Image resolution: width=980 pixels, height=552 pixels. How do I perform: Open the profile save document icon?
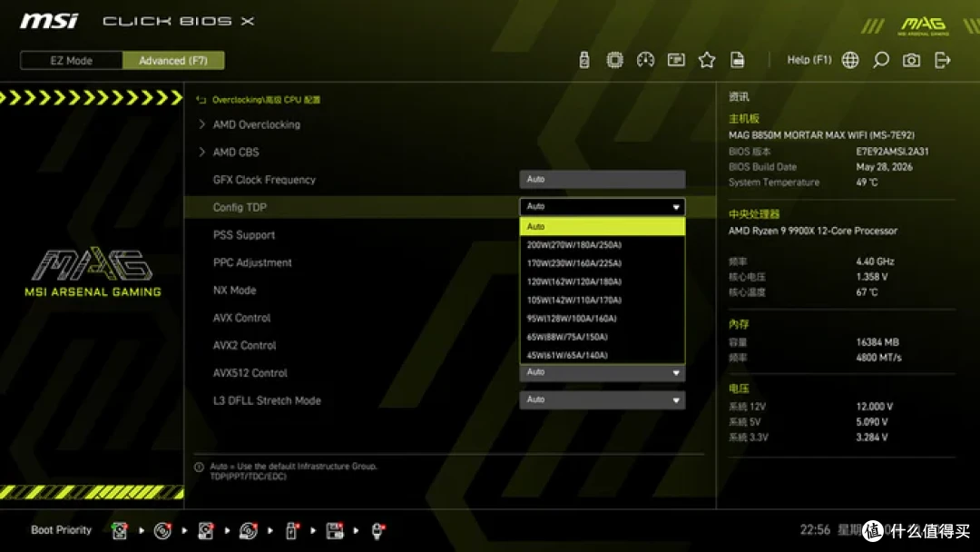[x=738, y=60]
